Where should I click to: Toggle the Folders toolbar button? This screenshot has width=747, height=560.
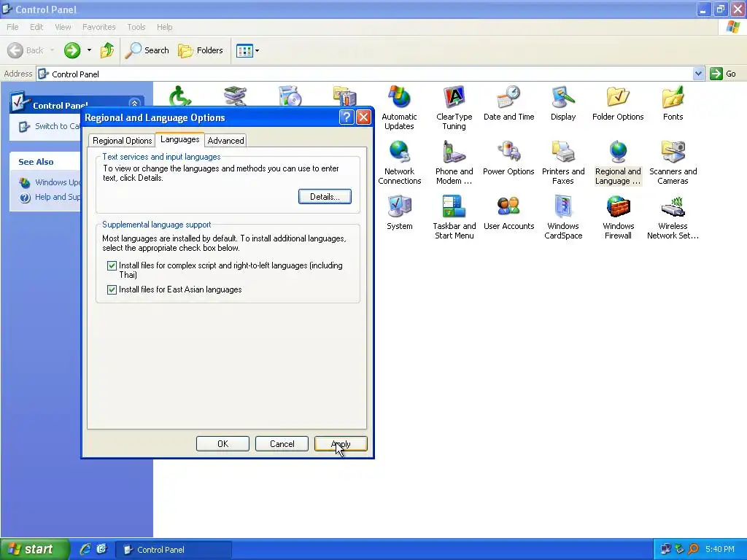(x=201, y=50)
